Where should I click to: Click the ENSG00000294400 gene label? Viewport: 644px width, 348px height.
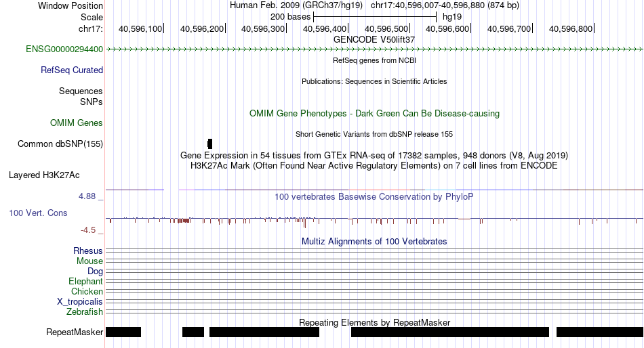click(64, 49)
